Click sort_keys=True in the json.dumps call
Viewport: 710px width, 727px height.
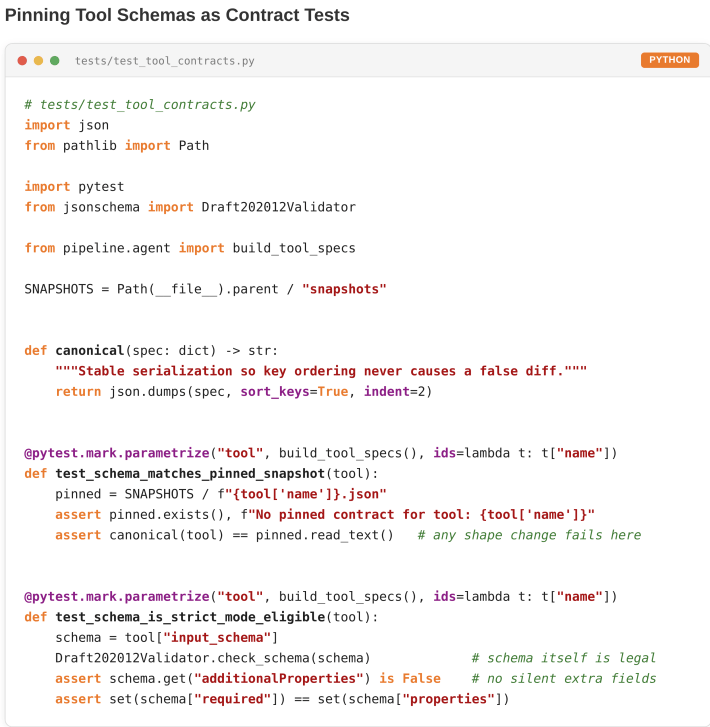pyautogui.click(x=294, y=392)
